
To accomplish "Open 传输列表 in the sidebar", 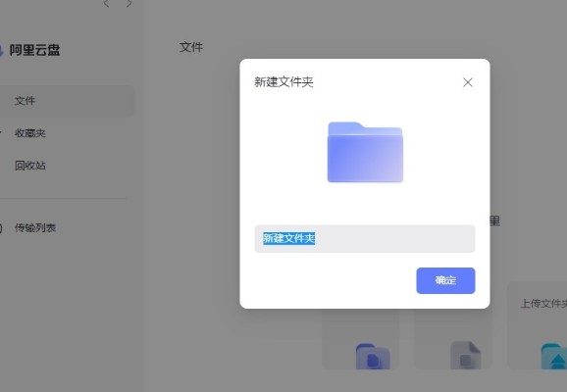I will [35, 228].
